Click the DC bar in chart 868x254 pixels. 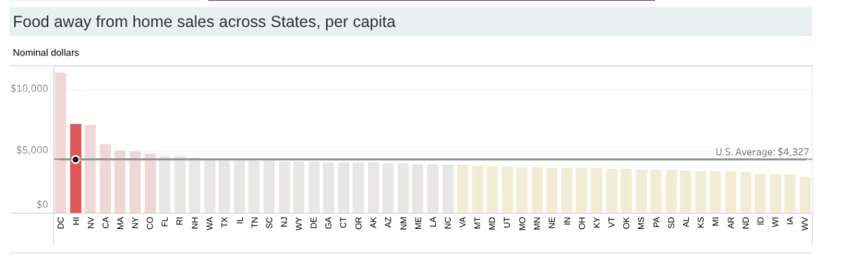pyautogui.click(x=60, y=142)
